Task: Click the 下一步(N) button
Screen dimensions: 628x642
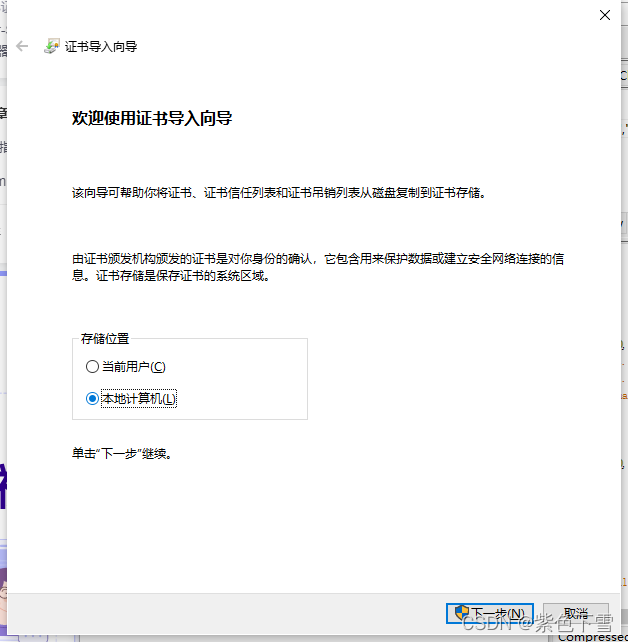Action: coord(490,613)
